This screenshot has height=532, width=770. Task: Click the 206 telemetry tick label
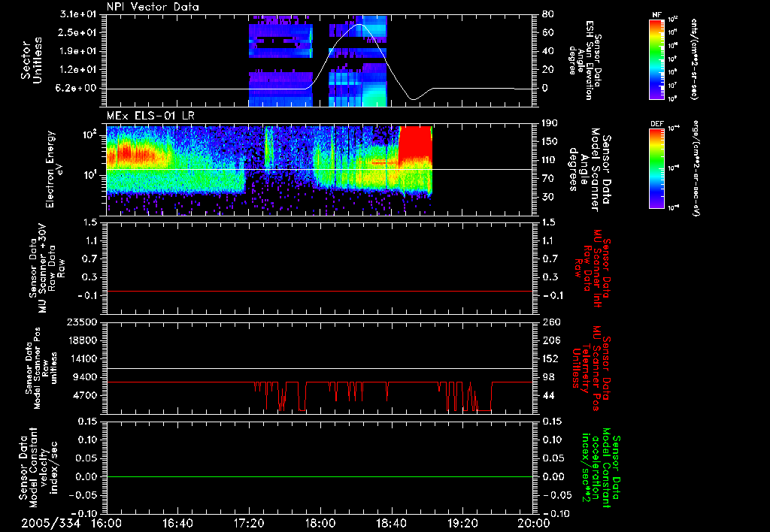point(551,340)
